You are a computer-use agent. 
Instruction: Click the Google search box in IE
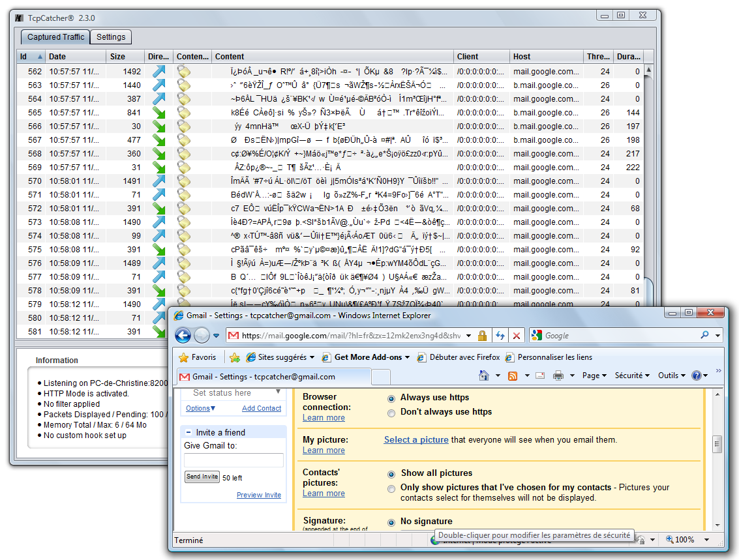coord(620,336)
